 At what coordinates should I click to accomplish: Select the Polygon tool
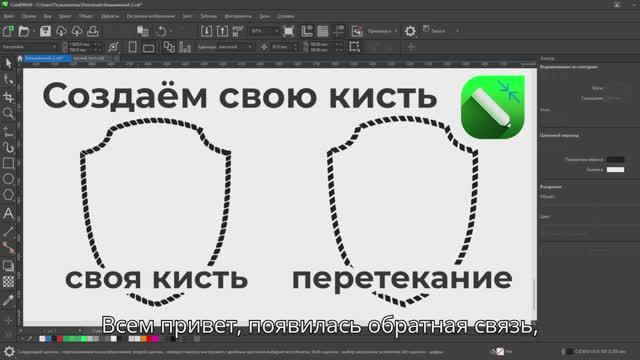[8, 195]
